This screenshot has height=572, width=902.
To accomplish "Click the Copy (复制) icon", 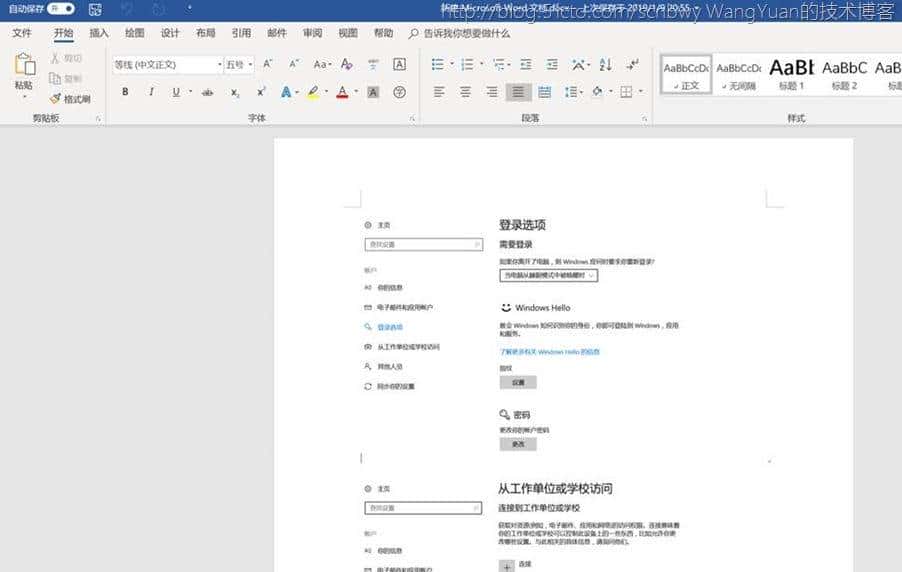I will click(x=55, y=78).
